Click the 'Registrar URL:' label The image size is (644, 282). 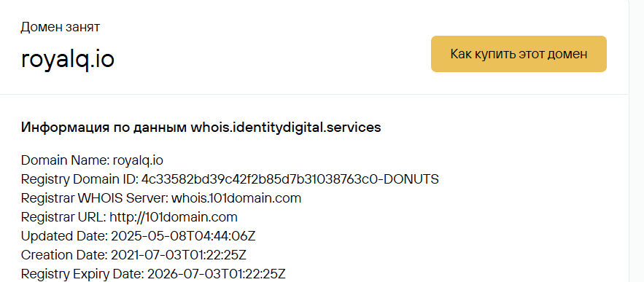coord(63,217)
